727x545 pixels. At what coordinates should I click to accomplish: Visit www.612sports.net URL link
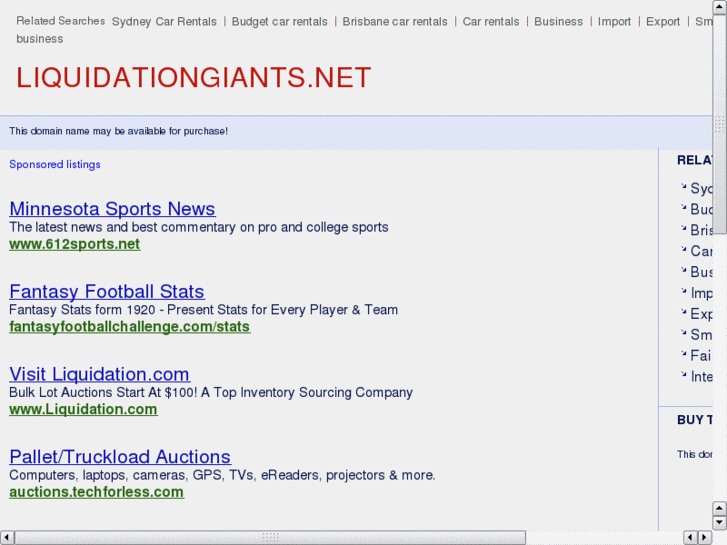75,244
